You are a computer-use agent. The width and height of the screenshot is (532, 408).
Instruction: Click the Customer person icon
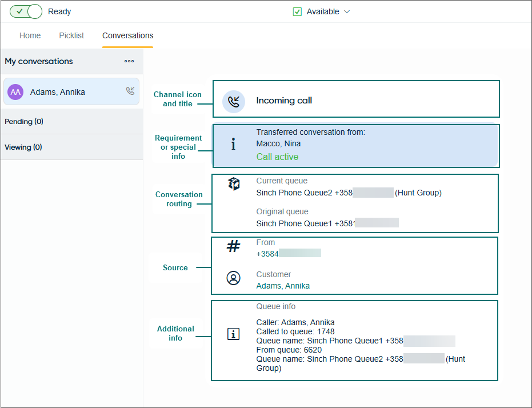tap(233, 278)
